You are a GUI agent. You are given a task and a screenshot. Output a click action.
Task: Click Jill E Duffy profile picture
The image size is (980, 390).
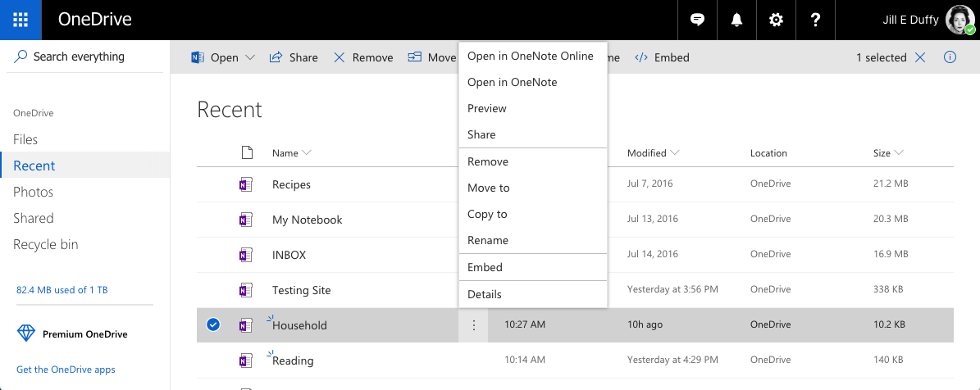(x=960, y=20)
